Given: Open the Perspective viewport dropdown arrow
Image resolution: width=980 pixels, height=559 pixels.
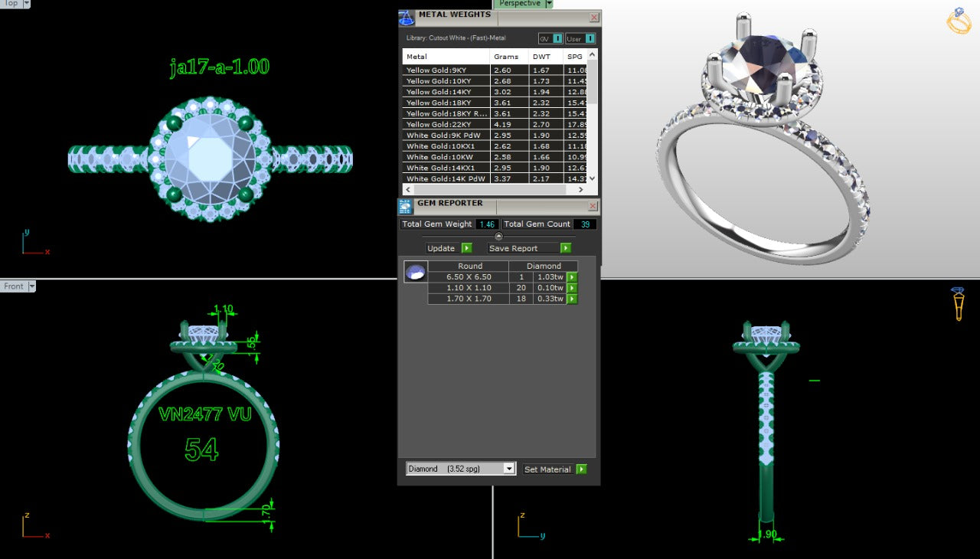Looking at the screenshot, I should coord(549,4).
